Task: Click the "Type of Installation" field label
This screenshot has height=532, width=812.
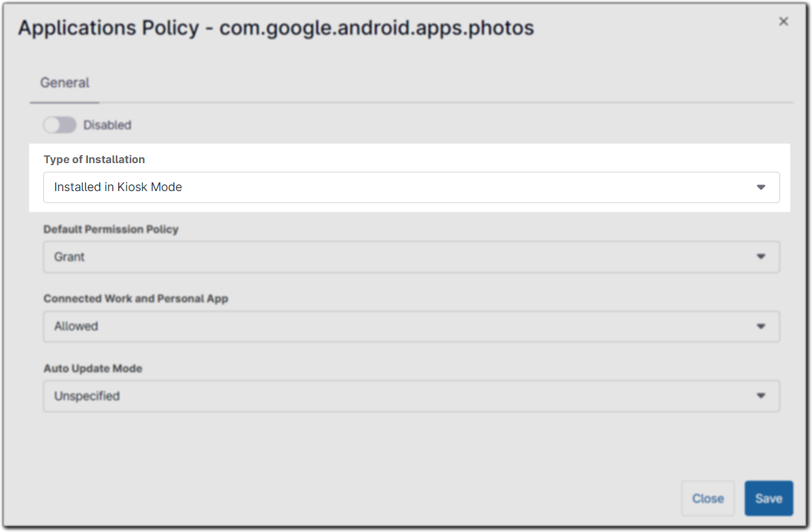Action: 94,160
